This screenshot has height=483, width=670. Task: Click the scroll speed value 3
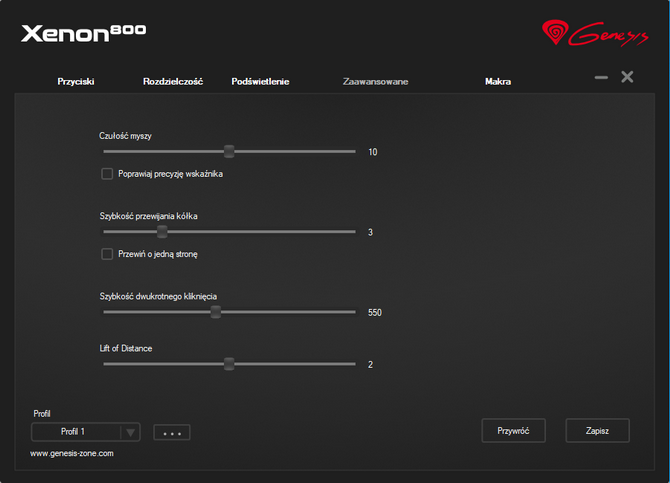(x=370, y=233)
